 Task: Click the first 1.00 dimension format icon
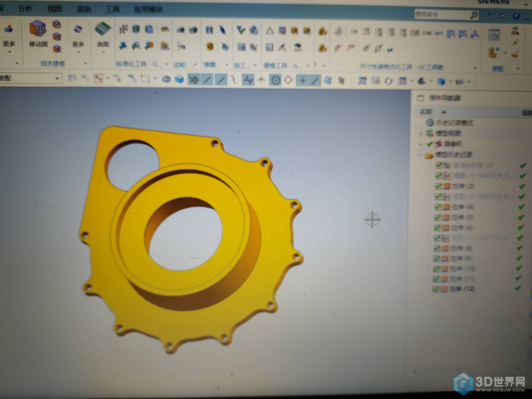point(354,32)
